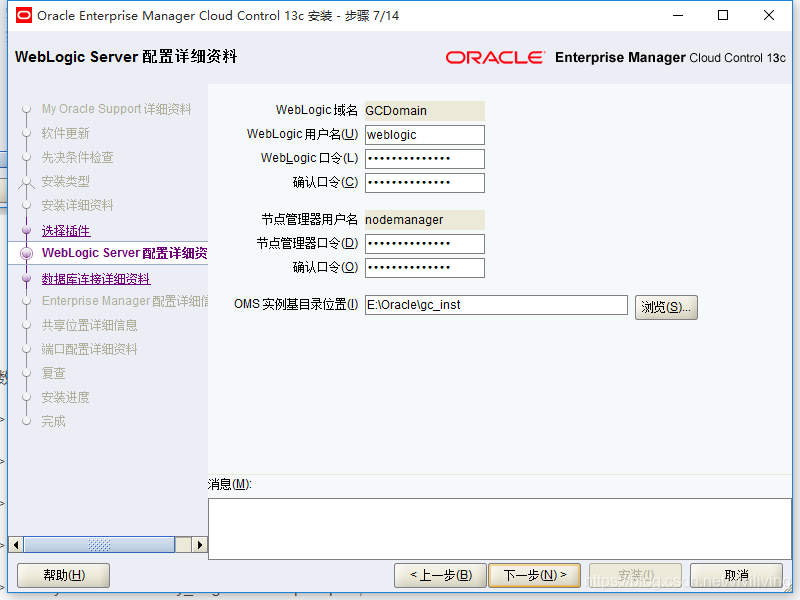Image resolution: width=800 pixels, height=600 pixels.
Task: Select current WebLogic Server 配置详细资料 step
Action: tap(124, 253)
